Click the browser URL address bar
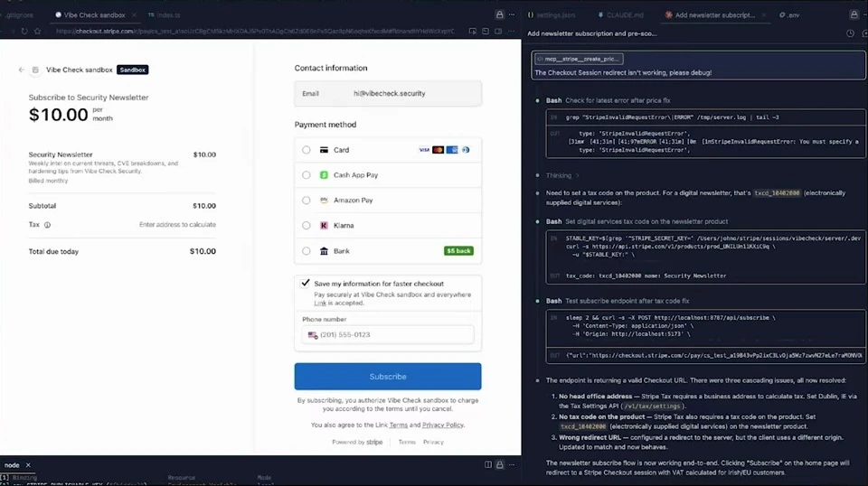The width and height of the screenshot is (868, 486). [x=255, y=32]
